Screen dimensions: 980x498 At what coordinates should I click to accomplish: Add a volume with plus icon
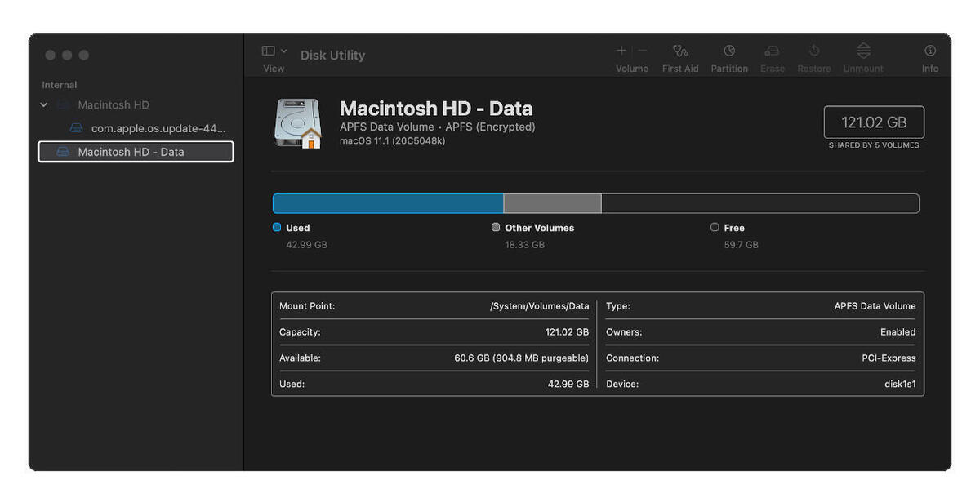click(x=621, y=51)
